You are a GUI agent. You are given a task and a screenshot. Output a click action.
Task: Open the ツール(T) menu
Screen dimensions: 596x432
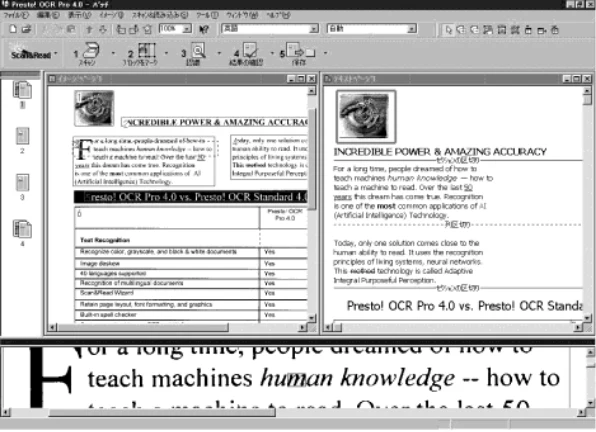click(x=207, y=15)
